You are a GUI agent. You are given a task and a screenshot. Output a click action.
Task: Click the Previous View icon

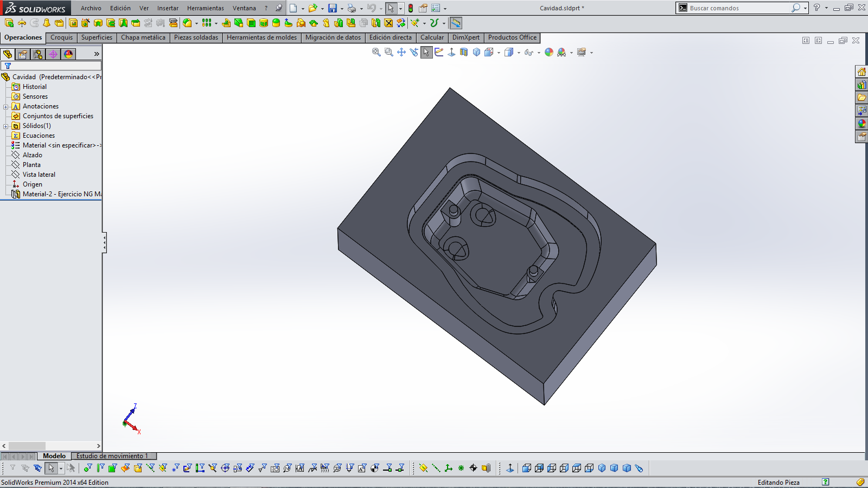(x=414, y=52)
